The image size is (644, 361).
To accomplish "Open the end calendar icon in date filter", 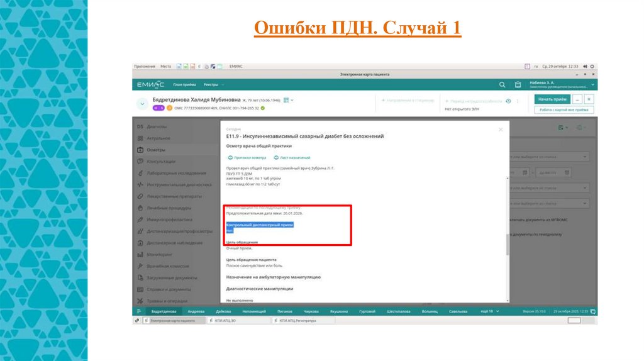I will pos(567,172).
